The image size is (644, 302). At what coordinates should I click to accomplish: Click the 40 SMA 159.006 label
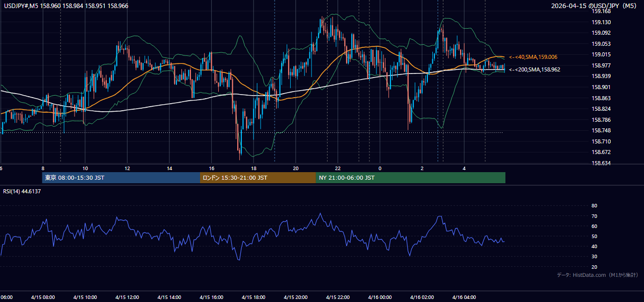(x=533, y=57)
